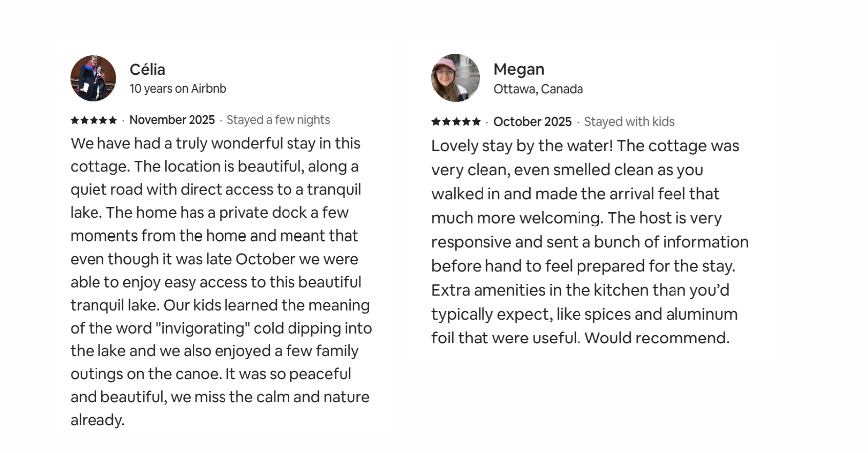This screenshot has width=868, height=453.
Task: Click reviewer name Megan
Action: 519,69
